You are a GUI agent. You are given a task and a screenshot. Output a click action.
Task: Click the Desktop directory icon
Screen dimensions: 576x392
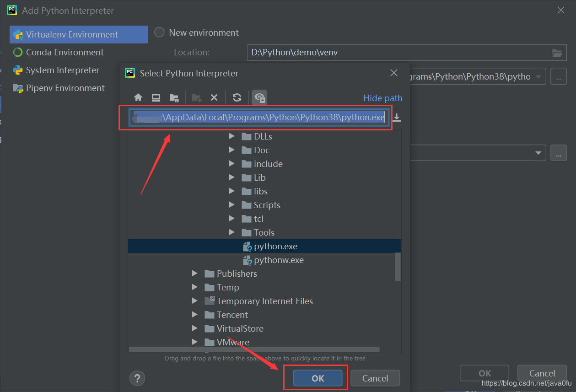coord(156,97)
